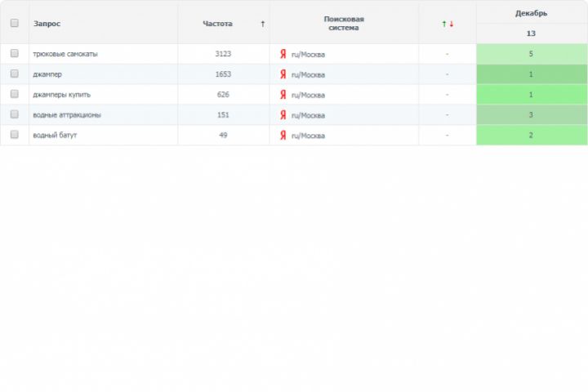Click the green up arrow in header
The height and width of the screenshot is (392, 588).
[444, 24]
